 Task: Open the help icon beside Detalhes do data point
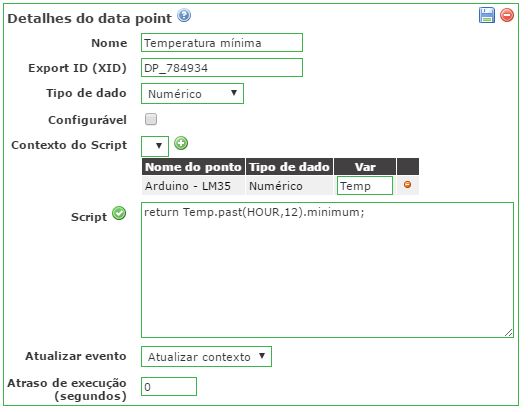(184, 15)
